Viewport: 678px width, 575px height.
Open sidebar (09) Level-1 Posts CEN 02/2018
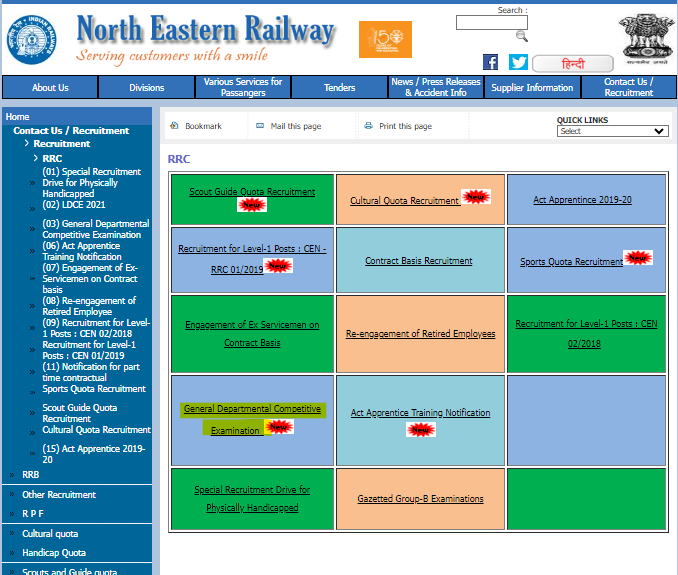(x=96, y=328)
